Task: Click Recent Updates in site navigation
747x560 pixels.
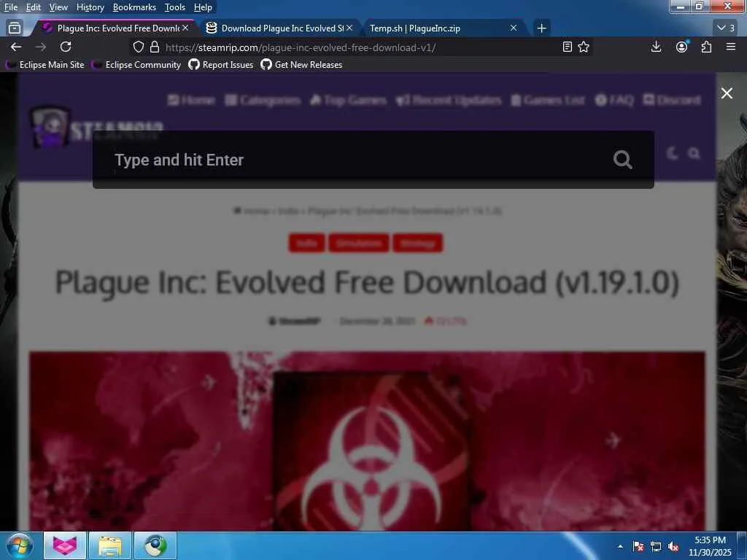Action: pyautogui.click(x=449, y=101)
